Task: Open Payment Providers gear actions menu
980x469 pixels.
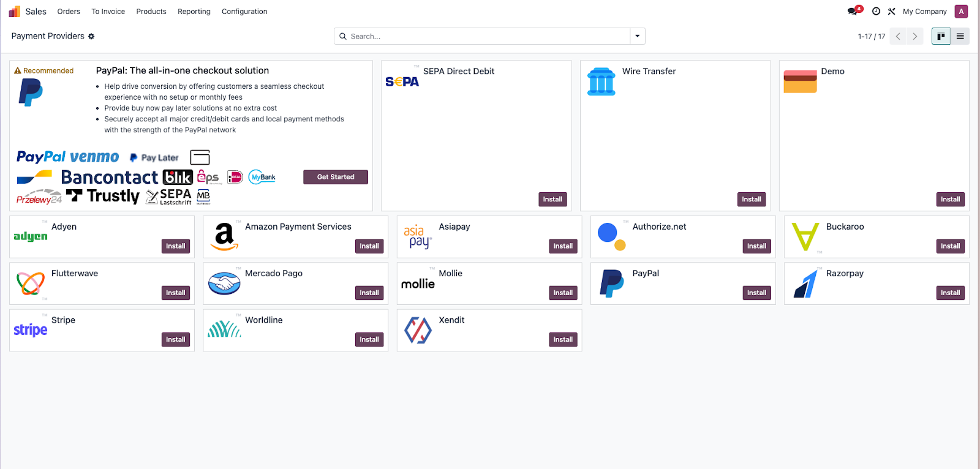Action: click(91, 36)
